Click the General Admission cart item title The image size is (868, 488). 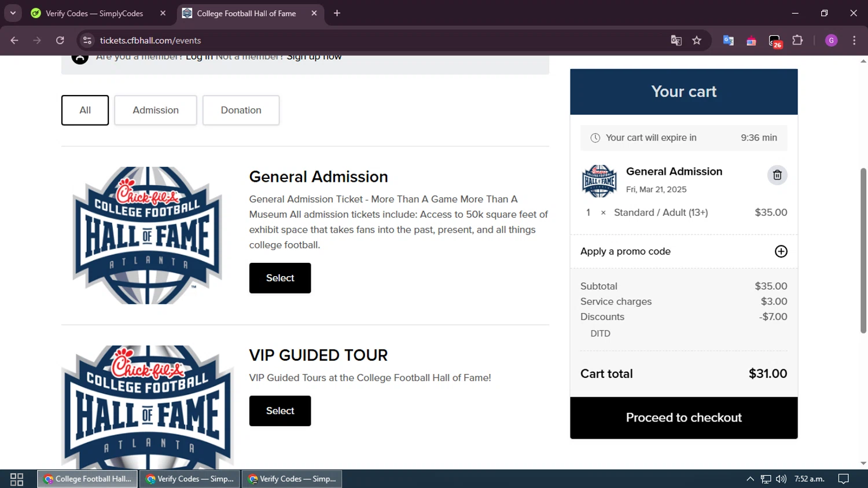point(674,171)
